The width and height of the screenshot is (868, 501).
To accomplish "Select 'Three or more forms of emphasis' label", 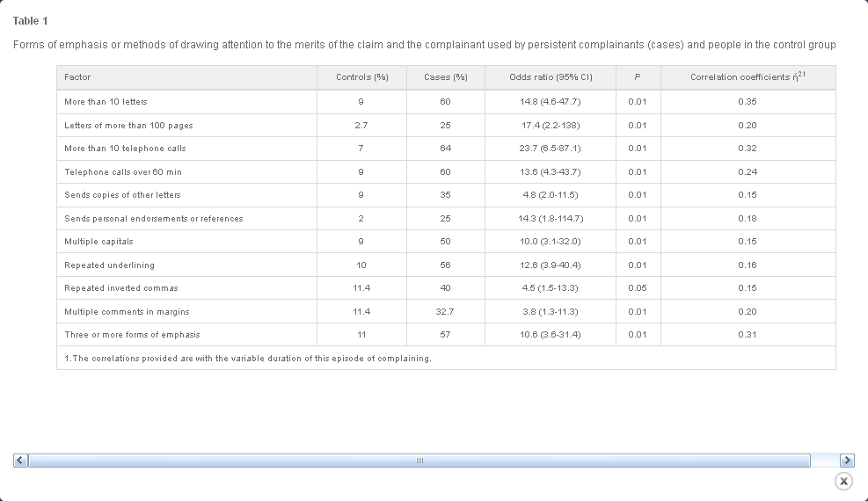I will coord(132,335).
